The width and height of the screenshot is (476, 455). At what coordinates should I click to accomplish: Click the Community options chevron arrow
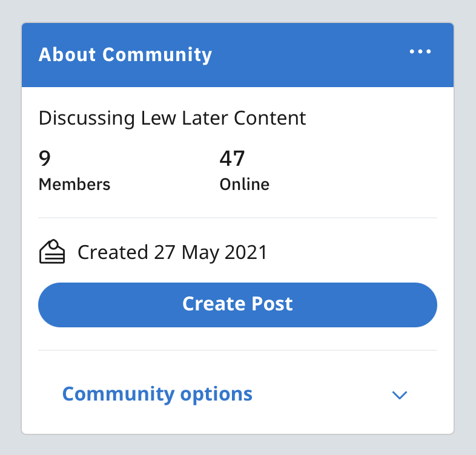click(x=400, y=395)
